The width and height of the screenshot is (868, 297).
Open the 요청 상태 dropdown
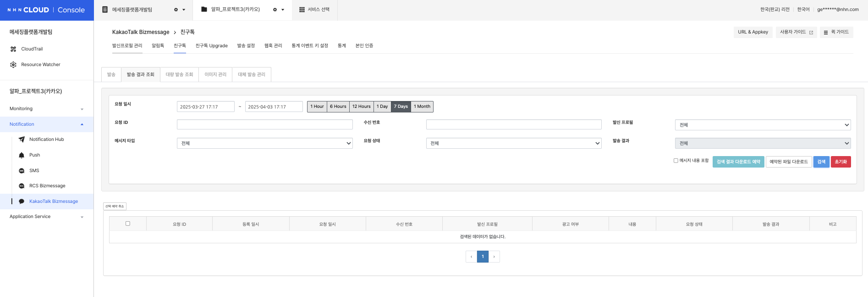pos(514,143)
